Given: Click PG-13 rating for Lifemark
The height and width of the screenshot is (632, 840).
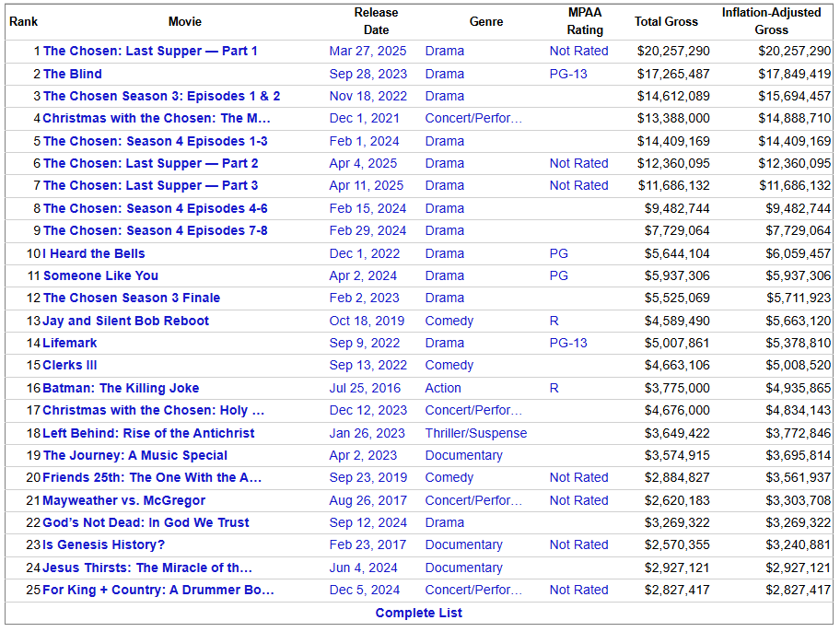Looking at the screenshot, I should coord(568,343).
